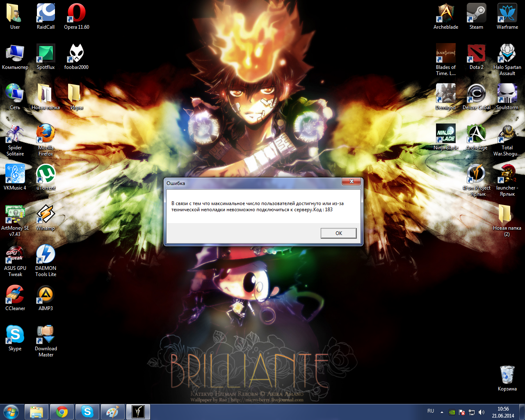This screenshot has width=525, height=420.
Task: Open Winamp shortcut
Action: tap(46, 218)
